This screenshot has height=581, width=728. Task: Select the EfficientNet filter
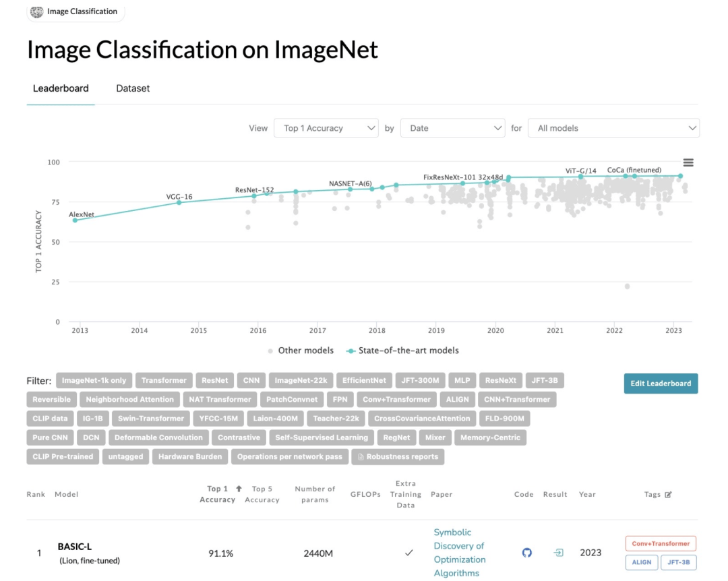point(364,380)
